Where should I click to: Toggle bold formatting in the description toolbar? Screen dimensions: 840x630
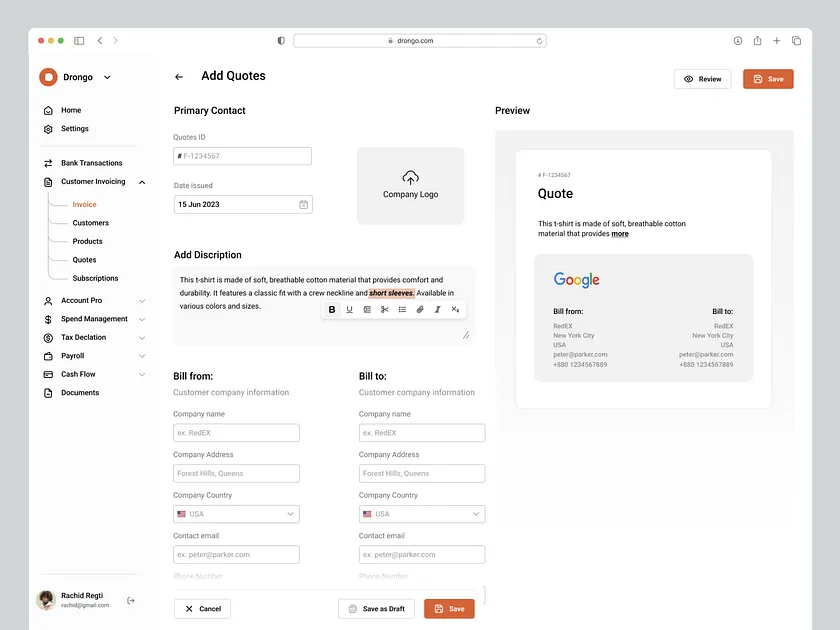click(x=332, y=309)
